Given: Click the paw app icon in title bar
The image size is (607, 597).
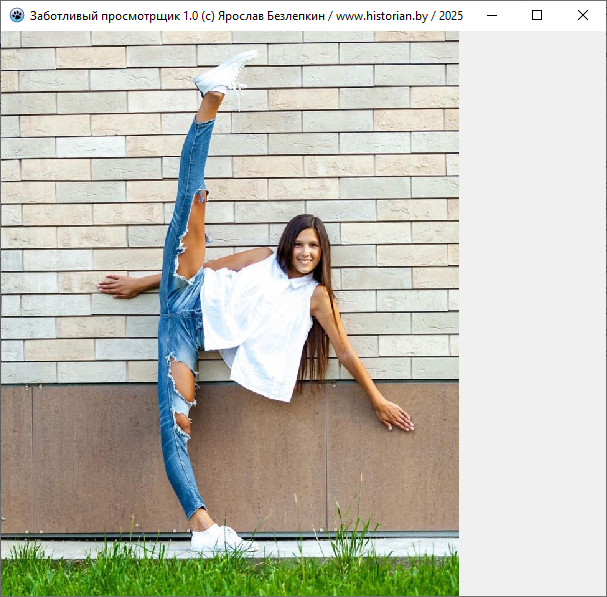Looking at the screenshot, I should coord(16,15).
